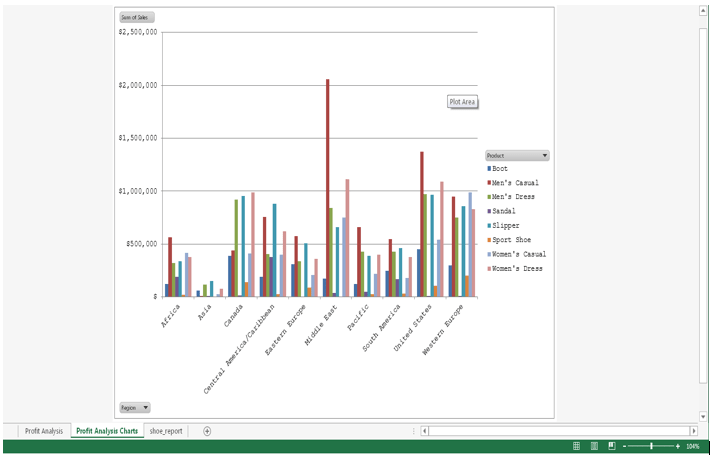Select the Profit Analysis Charts tab
This screenshot has width=714, height=456.
(107, 431)
